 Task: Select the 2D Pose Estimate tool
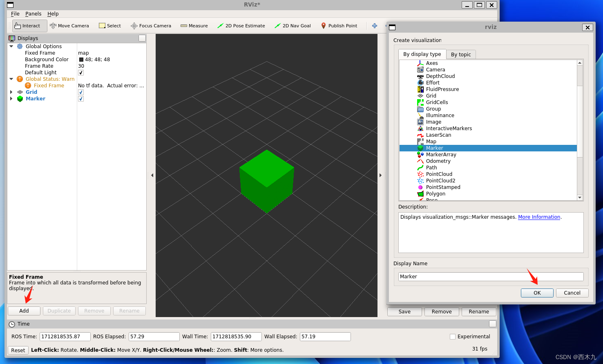pyautogui.click(x=241, y=26)
